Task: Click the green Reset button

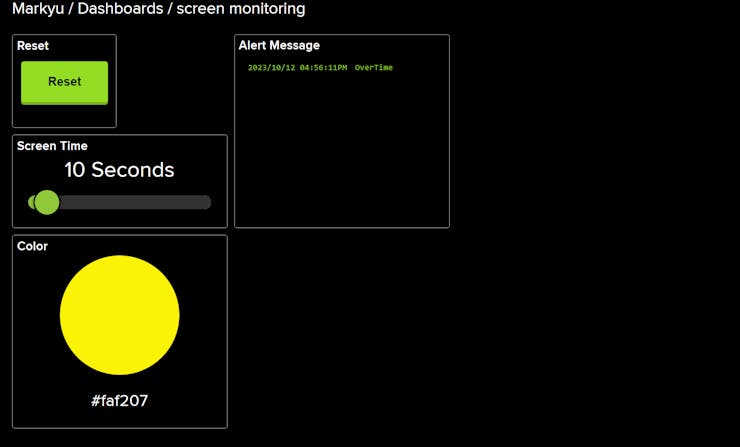Action: click(x=65, y=83)
